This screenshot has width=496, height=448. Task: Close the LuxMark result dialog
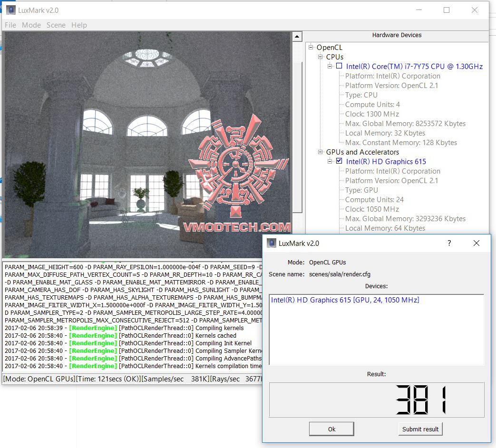(477, 243)
